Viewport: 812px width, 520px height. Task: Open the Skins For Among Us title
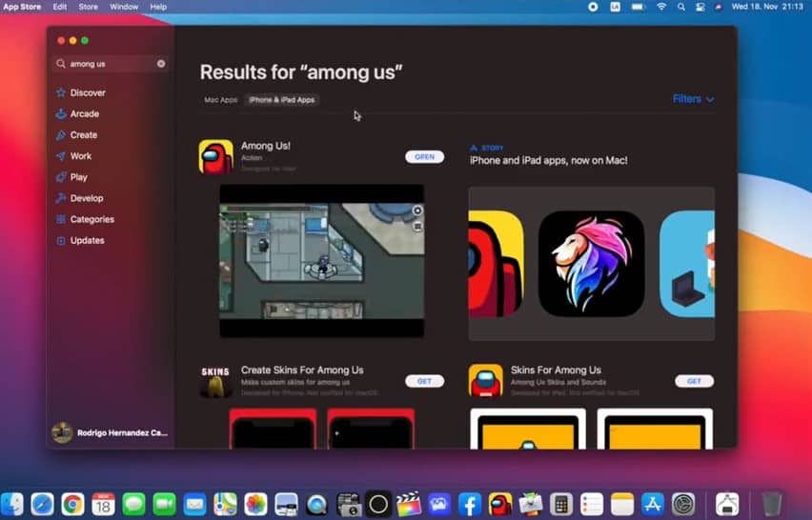click(x=556, y=370)
